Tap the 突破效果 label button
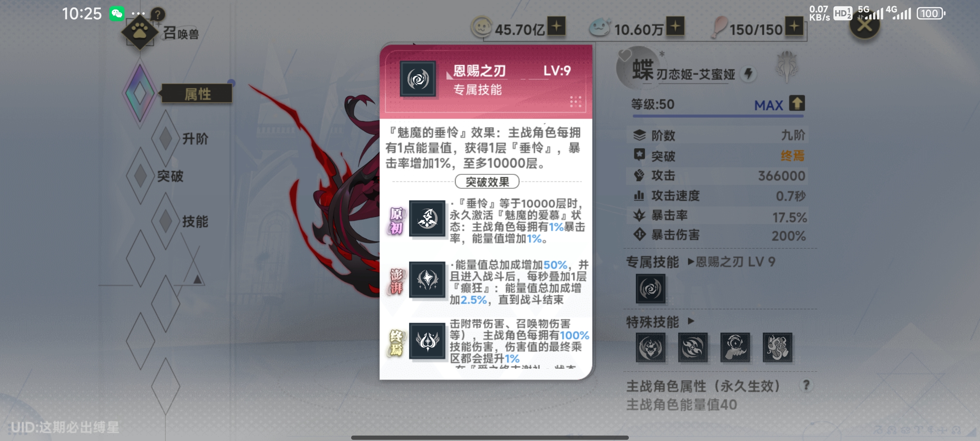The image size is (980, 441). [x=487, y=182]
